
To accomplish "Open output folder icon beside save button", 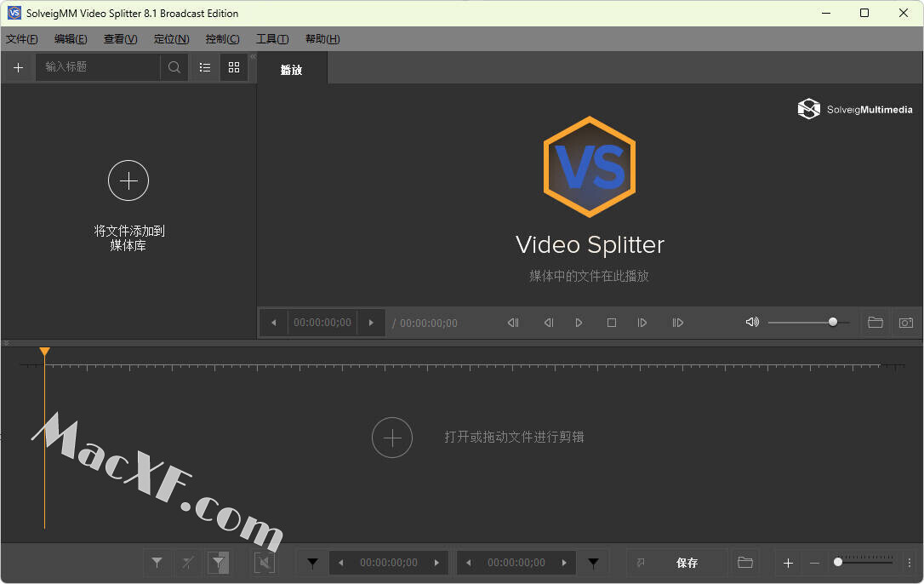I will pos(745,563).
